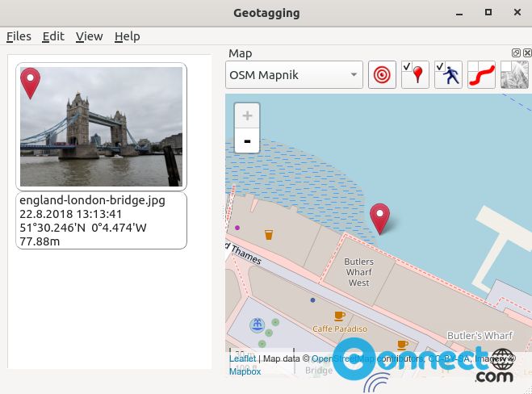Open the OpenStreetMap attribution link
532x394 pixels.
[343, 358]
